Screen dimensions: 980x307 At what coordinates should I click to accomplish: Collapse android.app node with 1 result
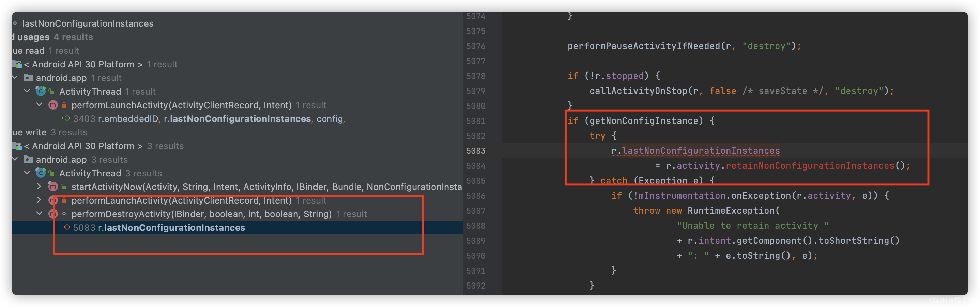[15, 78]
